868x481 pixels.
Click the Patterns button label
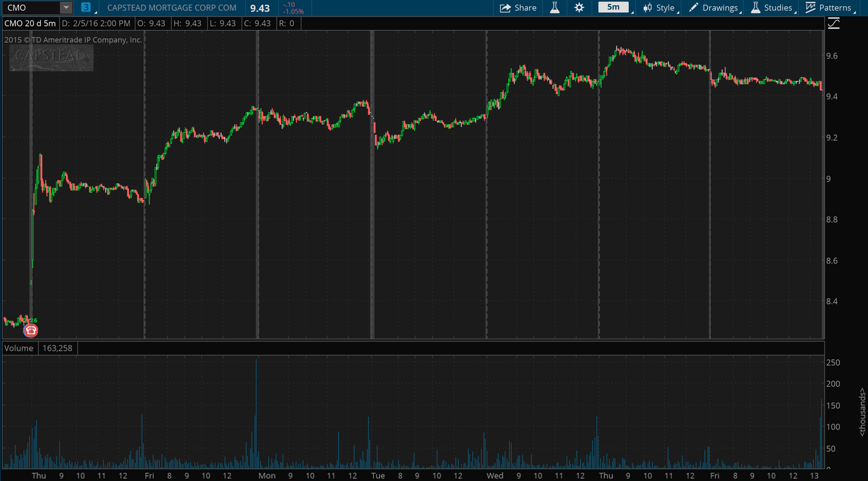[835, 8]
